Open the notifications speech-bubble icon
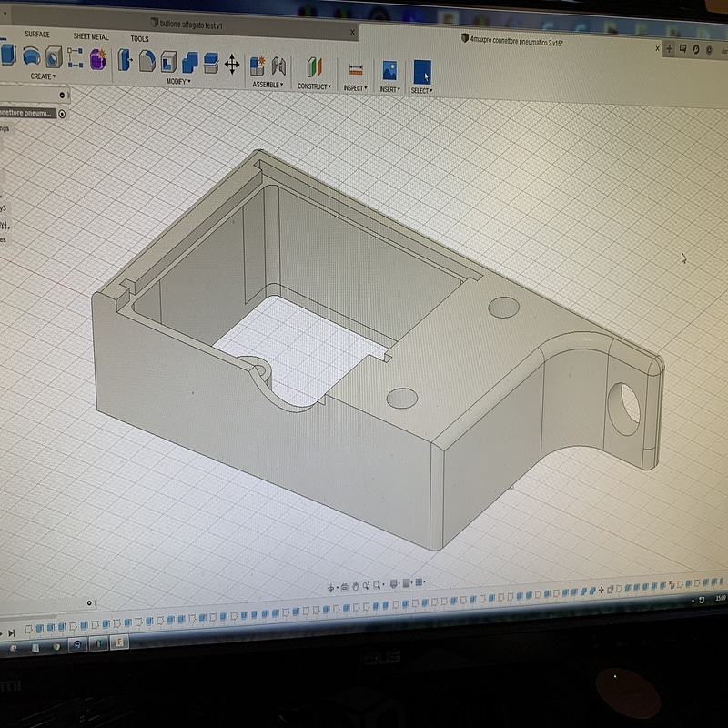The width and height of the screenshot is (728, 728). click(683, 49)
